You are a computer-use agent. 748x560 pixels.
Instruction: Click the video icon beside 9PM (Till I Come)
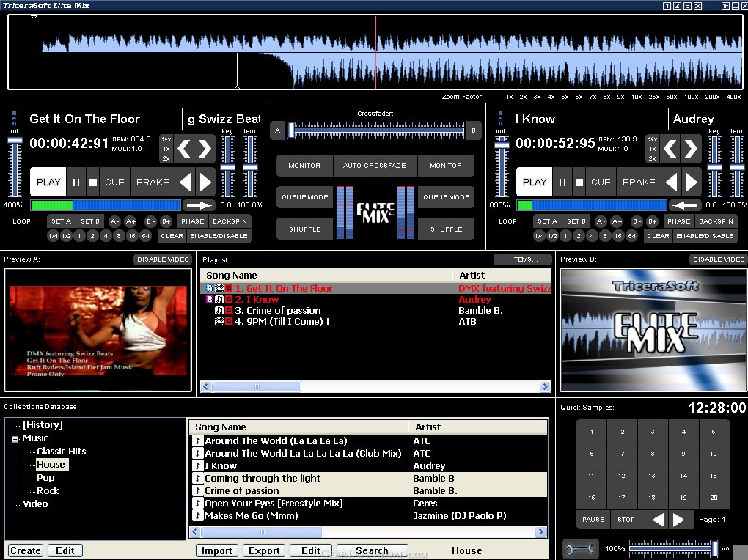point(219,322)
